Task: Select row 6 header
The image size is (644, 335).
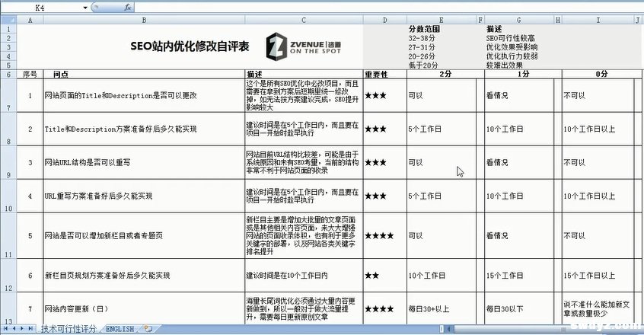Action: (8, 75)
